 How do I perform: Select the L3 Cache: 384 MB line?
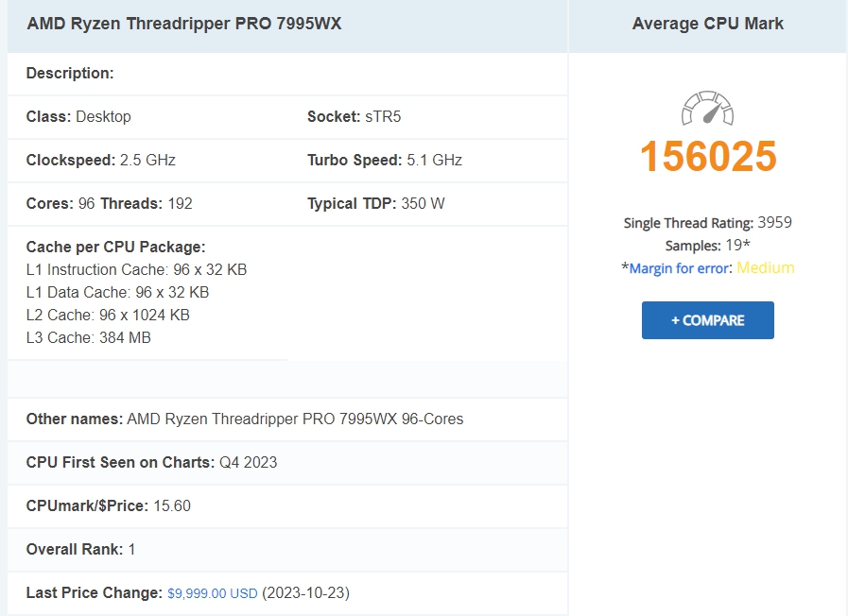(x=88, y=337)
